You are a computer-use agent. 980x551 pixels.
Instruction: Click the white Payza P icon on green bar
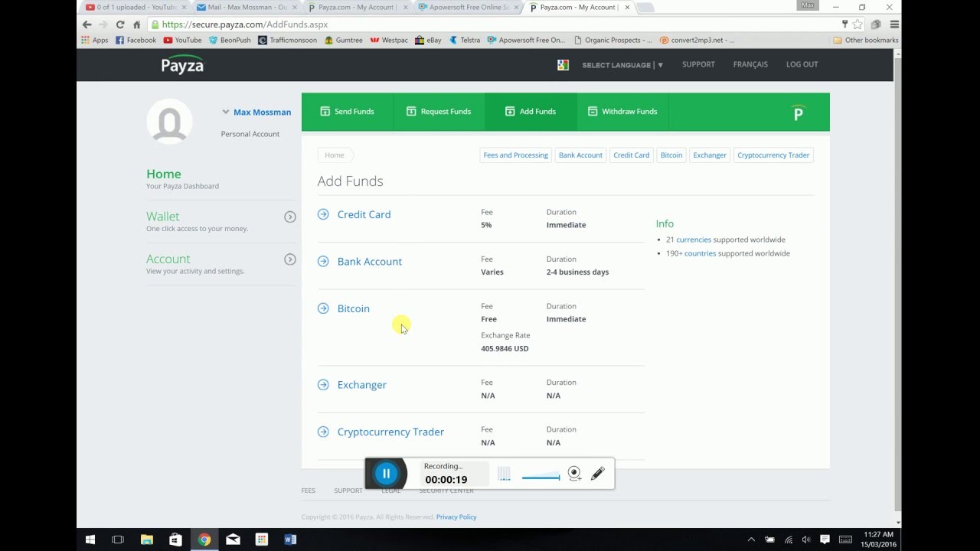[x=798, y=113]
